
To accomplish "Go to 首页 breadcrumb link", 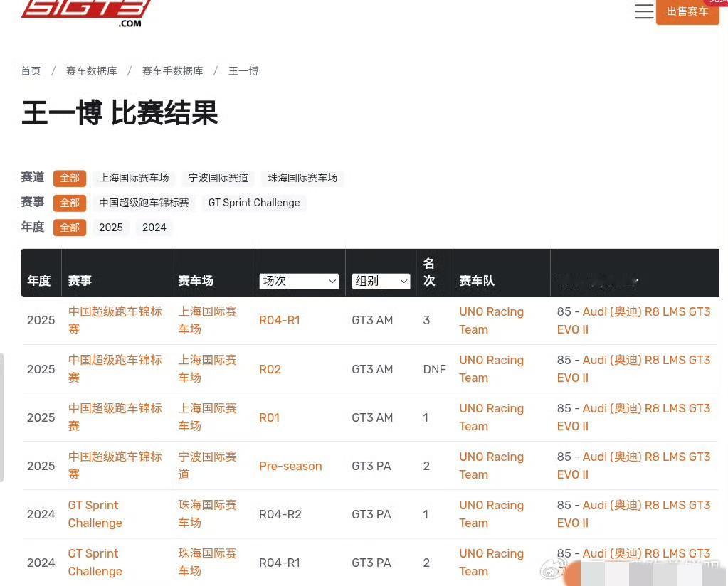I will coord(31,71).
